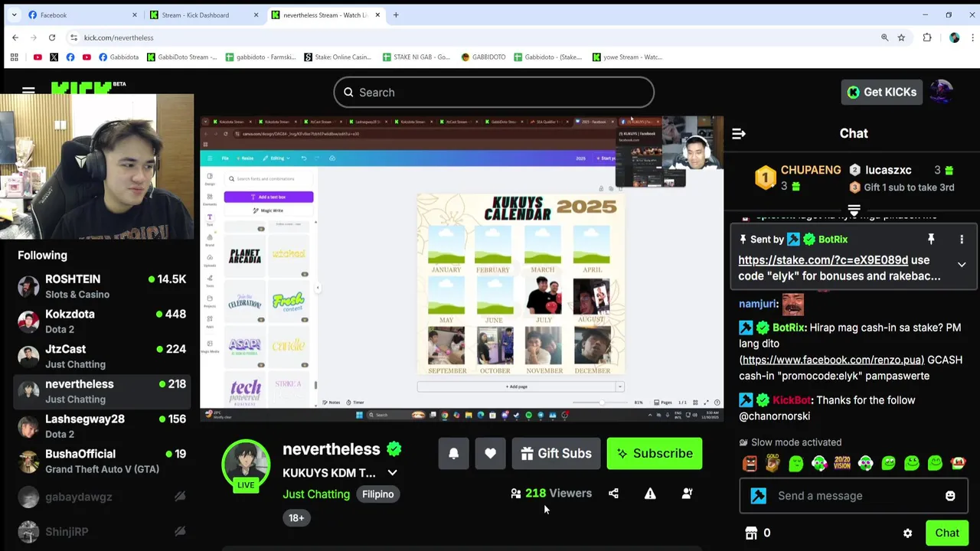Image resolution: width=980 pixels, height=551 pixels.
Task: Subscribe to nevertheless channel
Action: coord(655,454)
